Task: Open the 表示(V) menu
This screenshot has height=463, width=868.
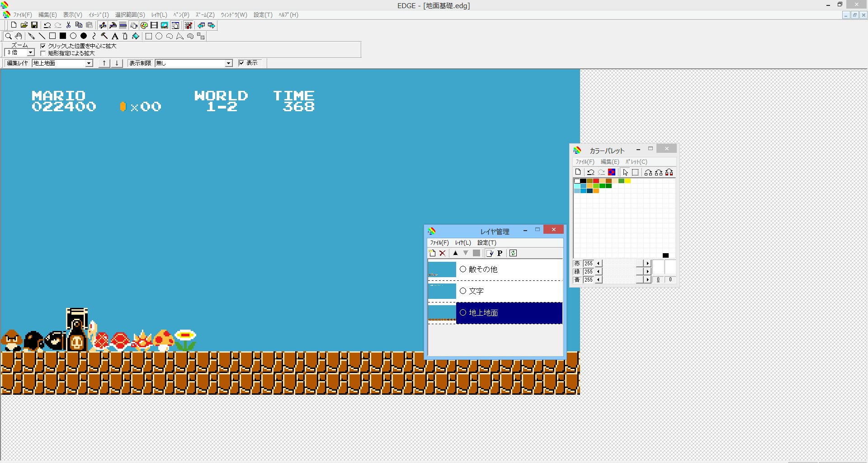Action: [x=72, y=15]
